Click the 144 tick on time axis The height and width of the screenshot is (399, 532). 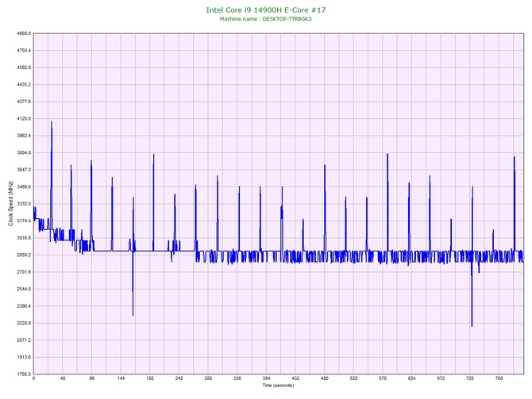click(121, 378)
